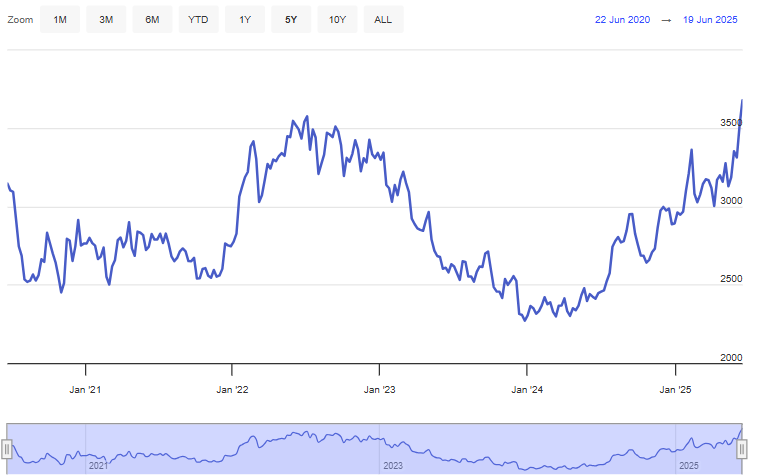766x476 pixels.
Task: Click the line's highest point at far right
Action: (x=741, y=100)
